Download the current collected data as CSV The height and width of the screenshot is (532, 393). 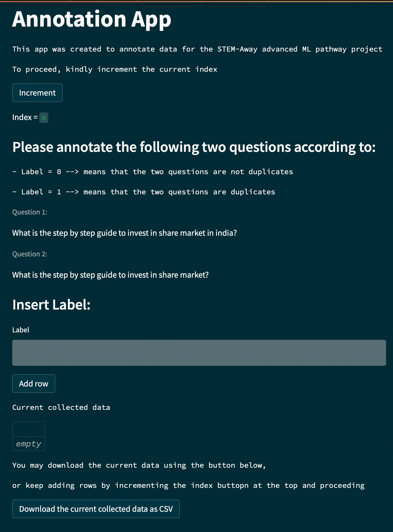tap(96, 509)
